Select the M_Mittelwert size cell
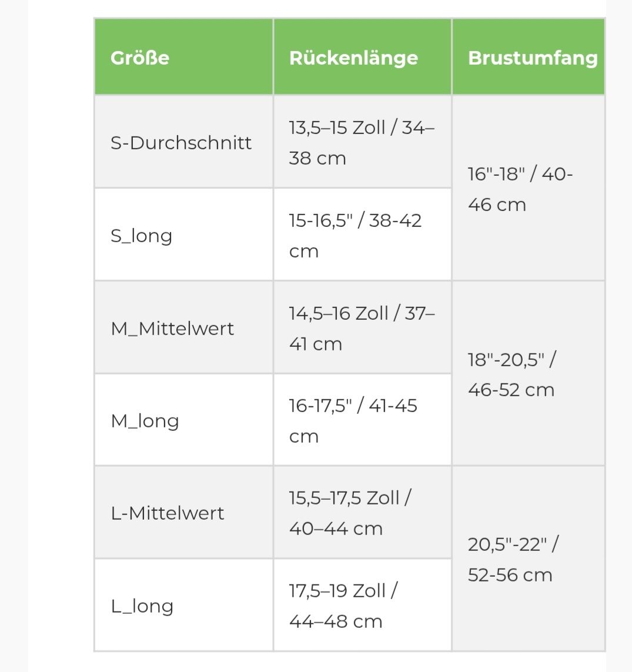Image resolution: width=632 pixels, height=672 pixels. click(183, 327)
